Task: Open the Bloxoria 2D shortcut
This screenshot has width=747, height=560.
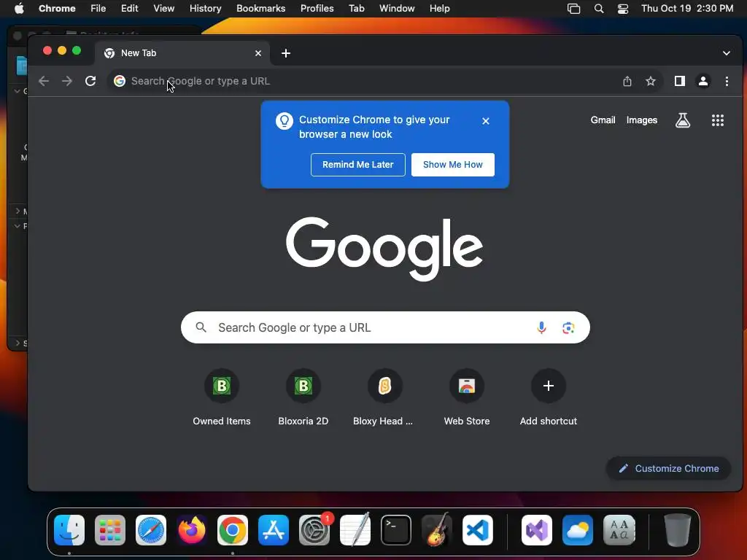Action: click(x=303, y=397)
